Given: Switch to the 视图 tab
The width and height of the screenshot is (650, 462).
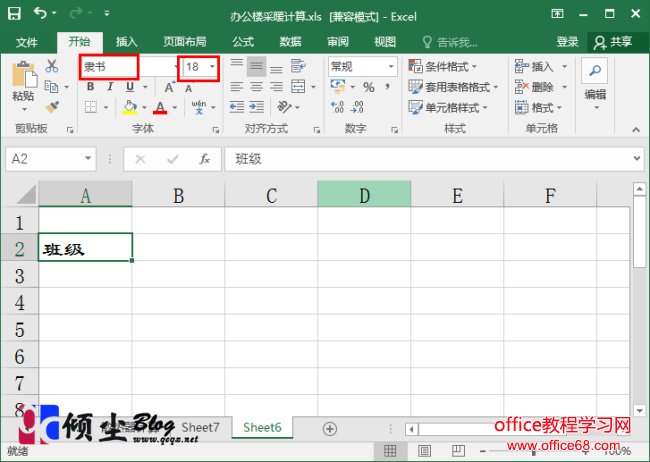Looking at the screenshot, I should (x=385, y=42).
